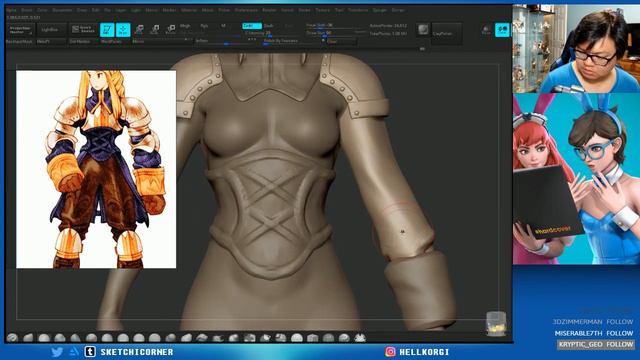
Task: Click the KRYPTIC_GEO FOLLOW entry
Action: pos(596,344)
